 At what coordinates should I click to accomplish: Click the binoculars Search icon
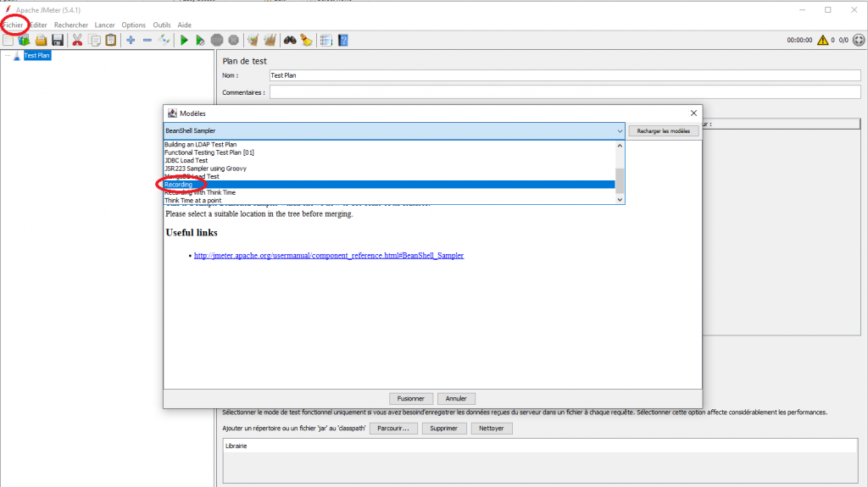coord(290,40)
